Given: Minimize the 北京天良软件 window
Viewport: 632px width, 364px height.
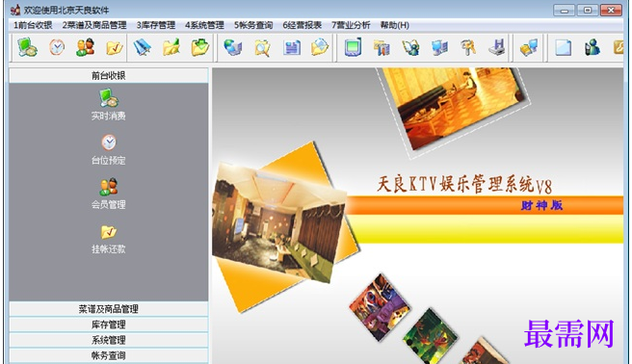Looking at the screenshot, I should [x=564, y=10].
